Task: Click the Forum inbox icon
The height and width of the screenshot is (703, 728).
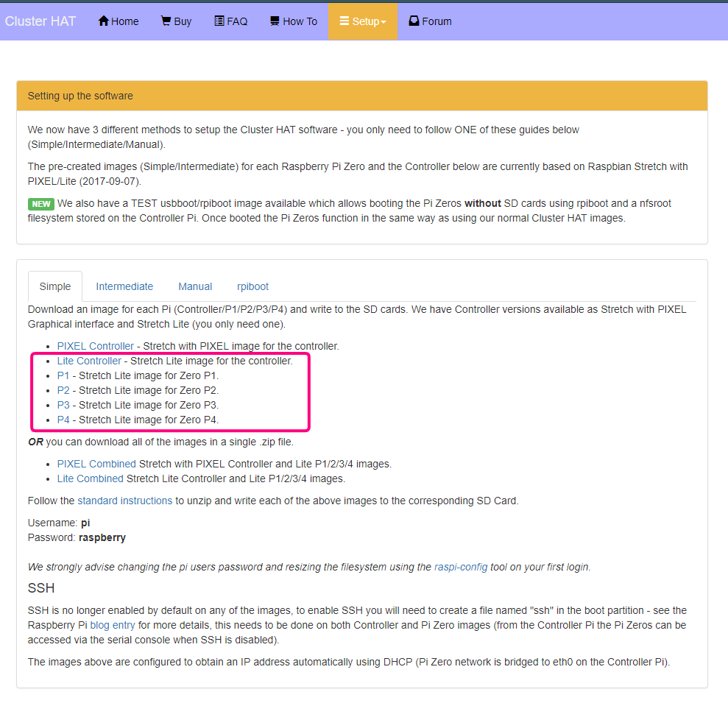Action: [414, 21]
